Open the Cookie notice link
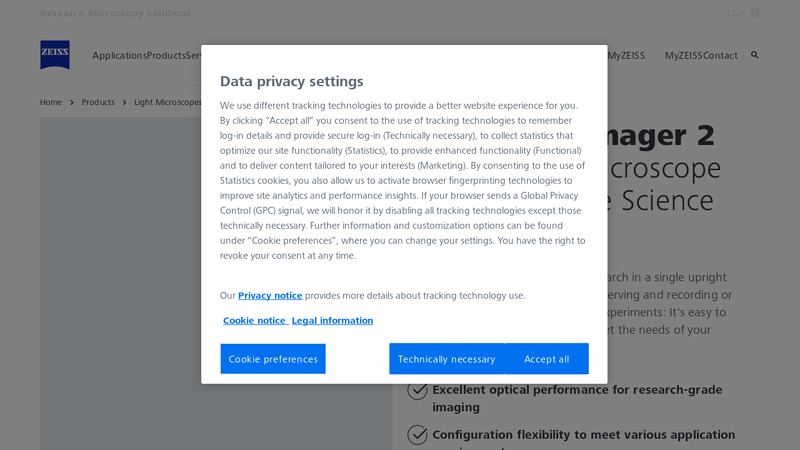 (x=254, y=321)
